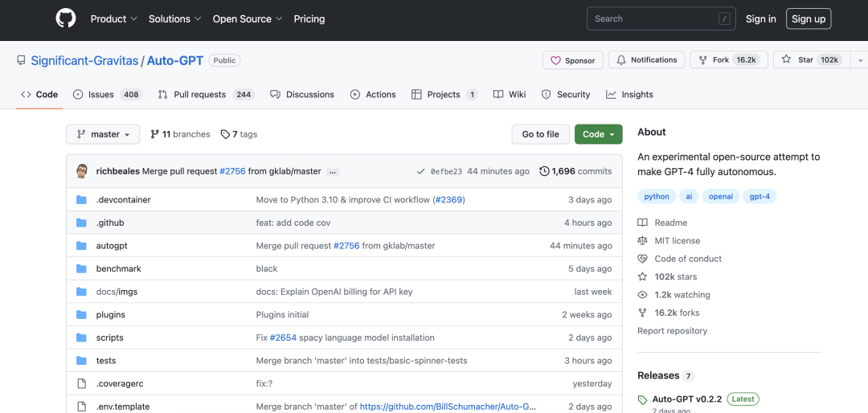This screenshot has width=868, height=413.
Task: Open the master branch selector dropdown
Action: (103, 134)
